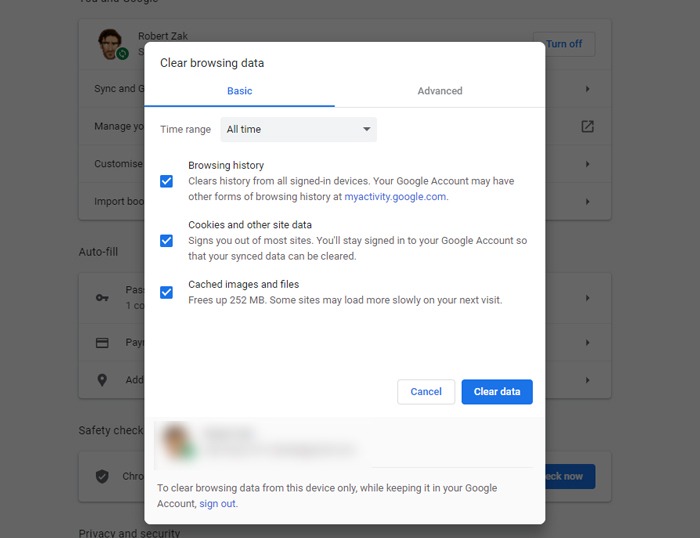Uncheck the Browsing history checkbox
Screen dimensions: 700x538
point(166,181)
